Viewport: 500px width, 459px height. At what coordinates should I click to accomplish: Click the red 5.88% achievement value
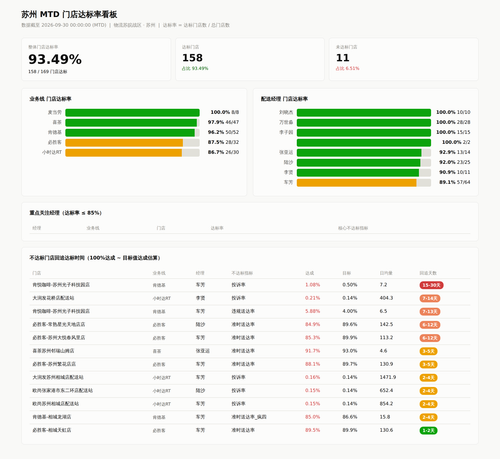(x=312, y=311)
